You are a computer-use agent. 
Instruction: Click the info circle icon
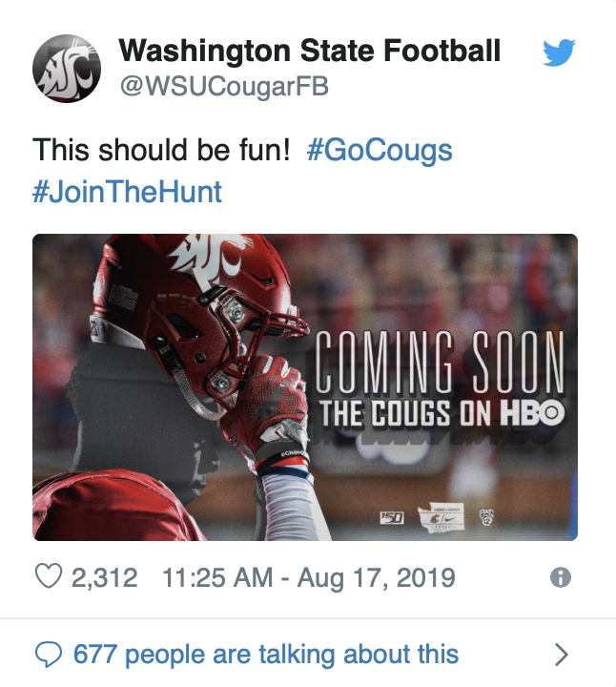(562, 577)
